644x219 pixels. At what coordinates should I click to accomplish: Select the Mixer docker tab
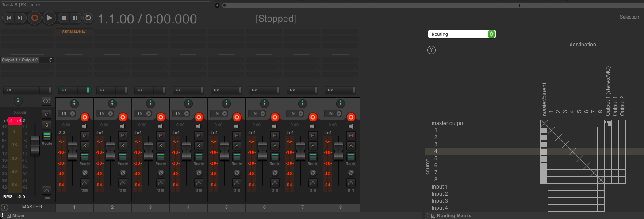19,215
